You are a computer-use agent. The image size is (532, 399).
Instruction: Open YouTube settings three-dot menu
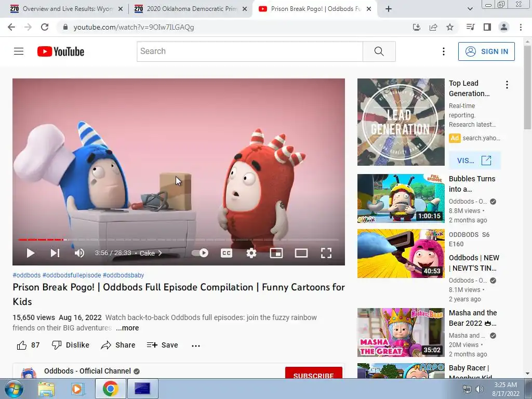(x=444, y=51)
